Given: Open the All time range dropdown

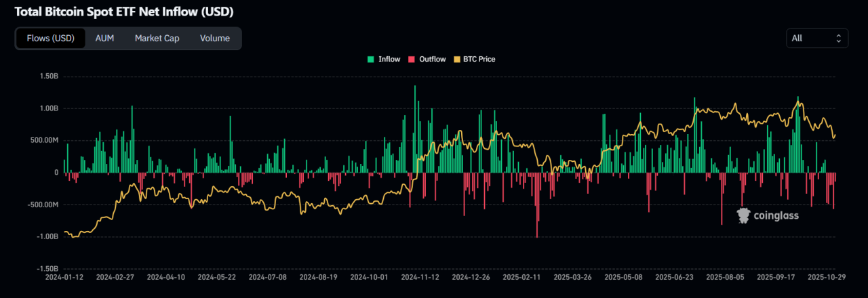Looking at the screenshot, I should [816, 39].
